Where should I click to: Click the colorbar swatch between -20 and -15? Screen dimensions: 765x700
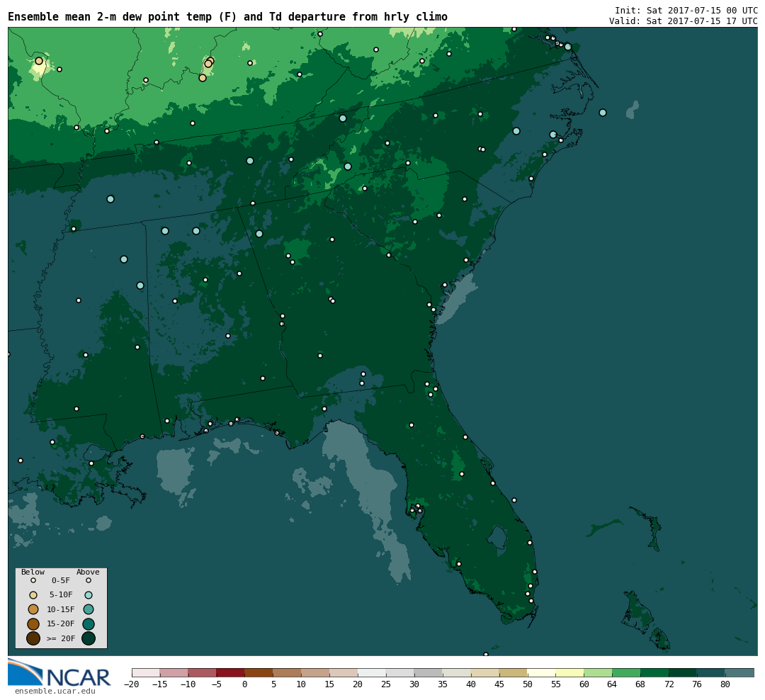pos(146,672)
